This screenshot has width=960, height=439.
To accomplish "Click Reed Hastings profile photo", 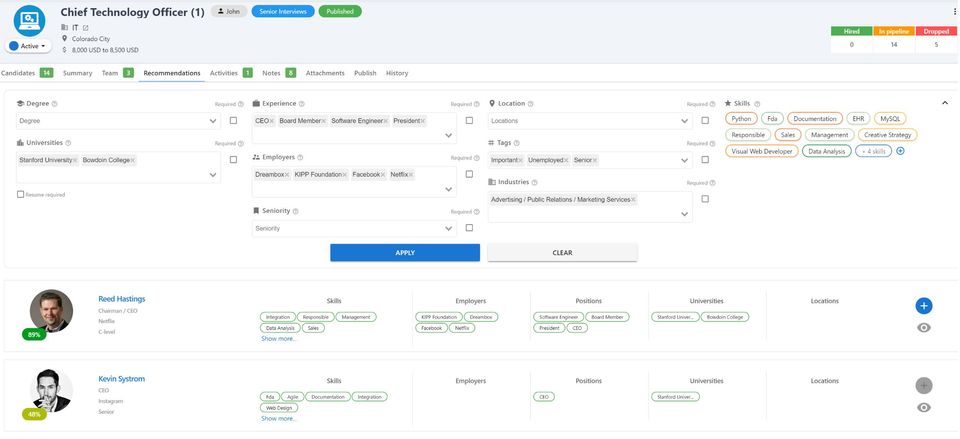I will [51, 311].
